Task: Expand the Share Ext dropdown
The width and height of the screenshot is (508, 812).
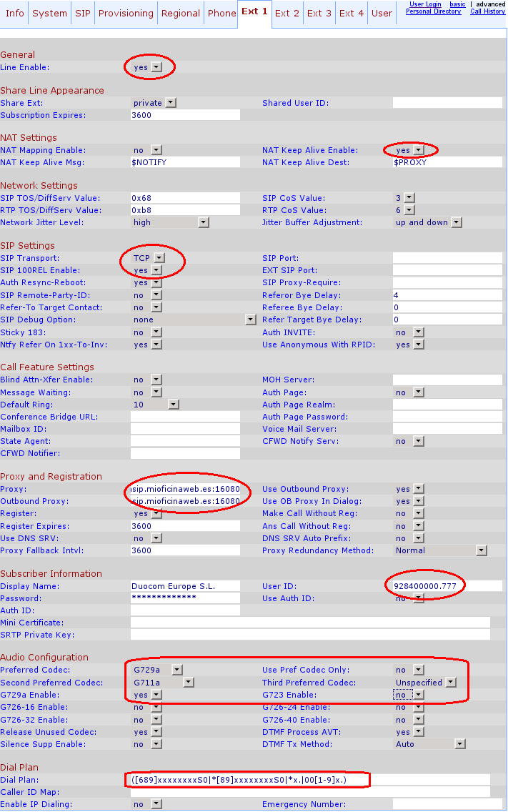Action: tap(170, 103)
